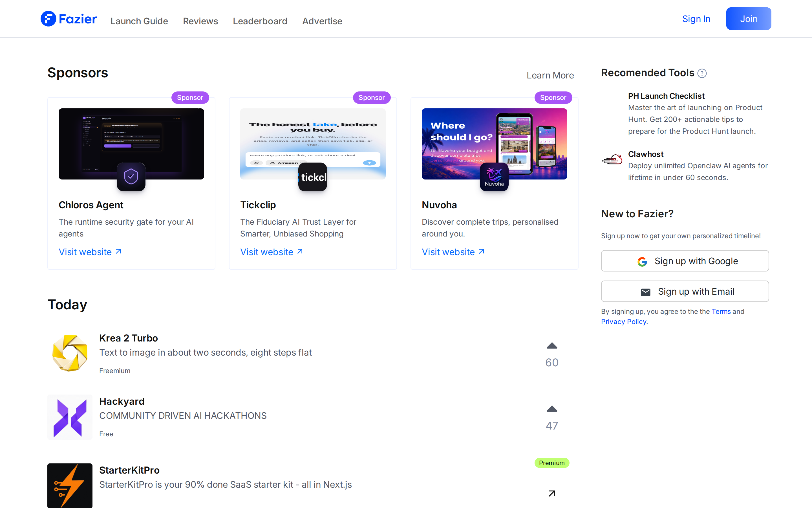812x508 pixels.
Task: Click the Sponsor badge on Nuvoha
Action: (553, 97)
